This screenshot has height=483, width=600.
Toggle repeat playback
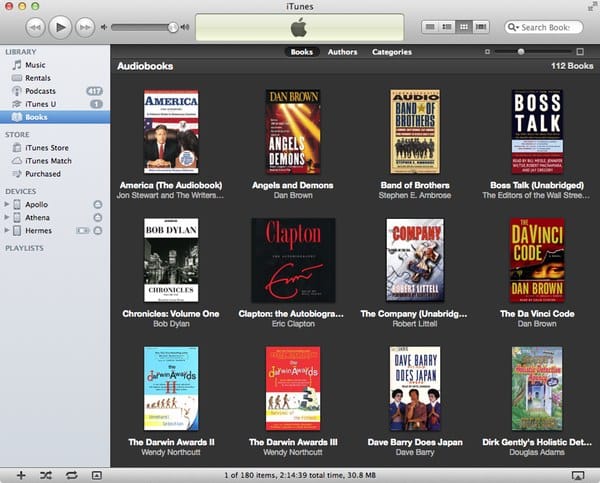[71, 475]
